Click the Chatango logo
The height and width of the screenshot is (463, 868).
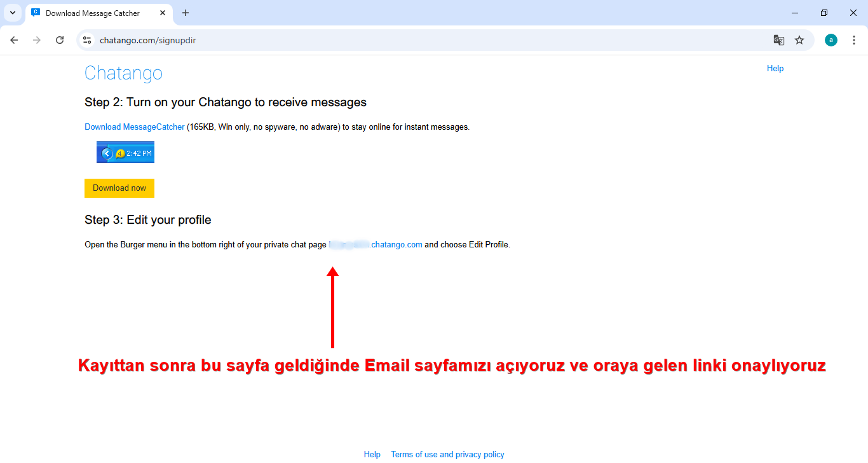pos(123,73)
